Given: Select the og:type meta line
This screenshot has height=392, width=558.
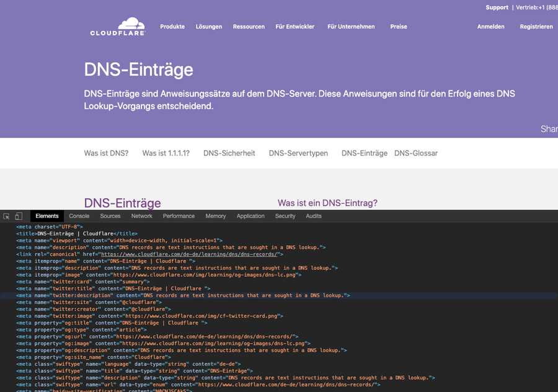Looking at the screenshot, I should coord(81,330).
